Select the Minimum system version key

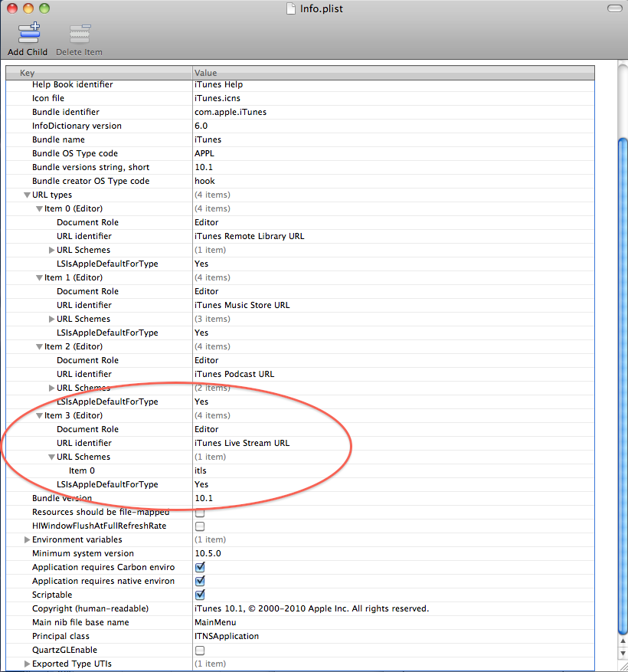83,553
